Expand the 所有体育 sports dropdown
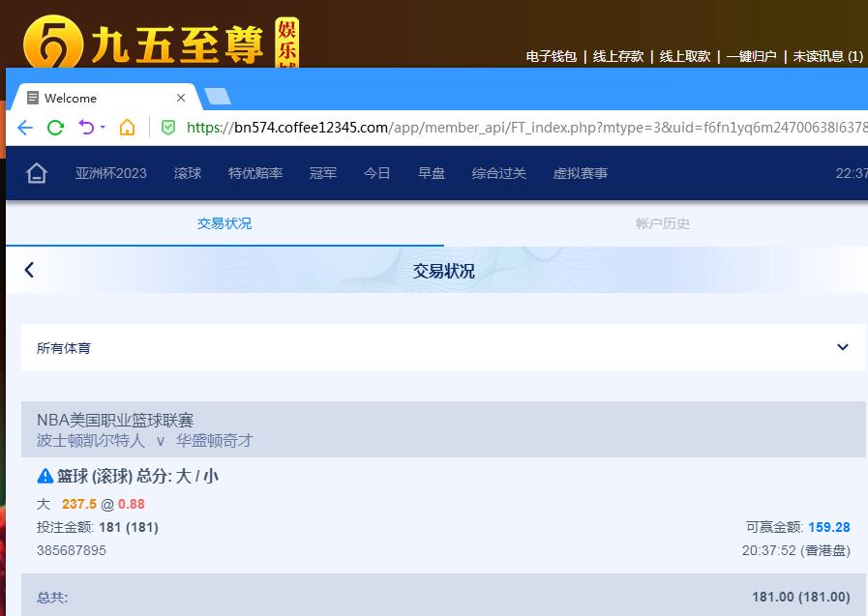868x616 pixels. (842, 347)
